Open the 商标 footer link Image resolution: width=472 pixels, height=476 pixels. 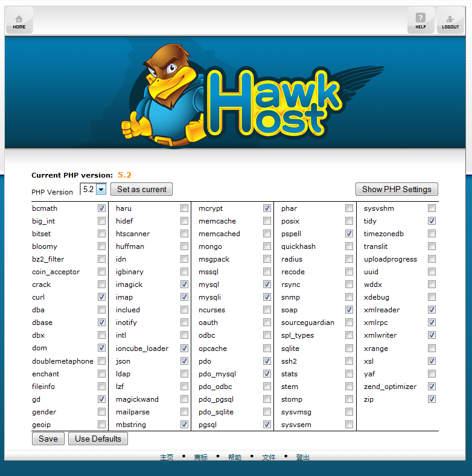coord(201,457)
